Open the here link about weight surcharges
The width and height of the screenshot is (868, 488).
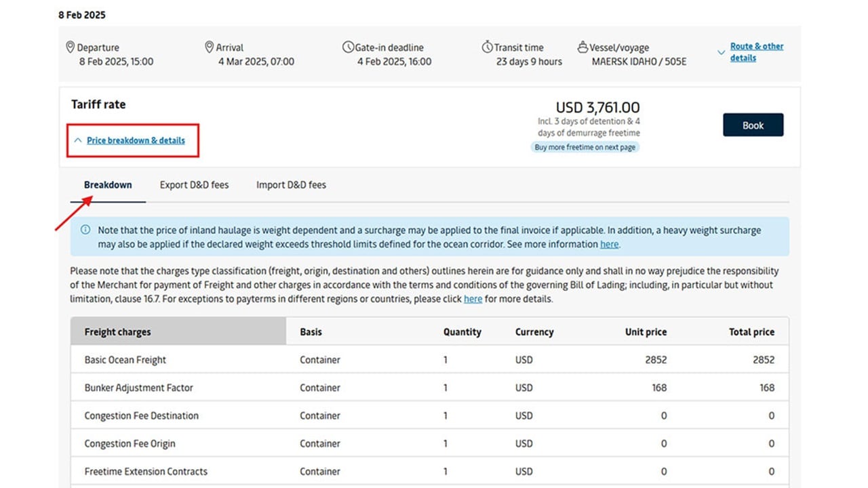pos(608,244)
